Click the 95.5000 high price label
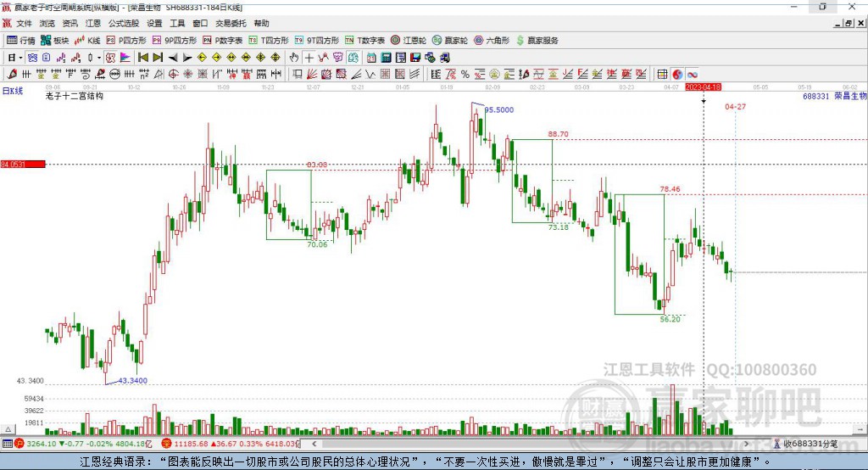The image size is (868, 470). pyautogui.click(x=499, y=109)
